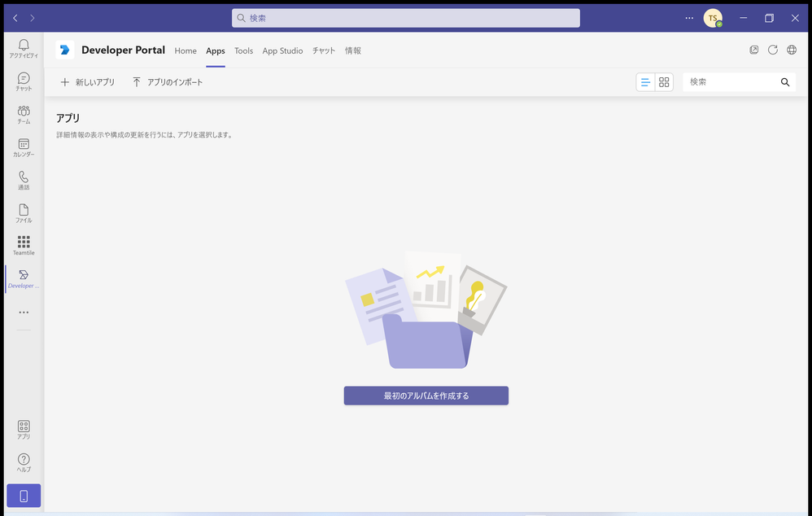Launch the Teamtile app from sidebar
This screenshot has width=812, height=516.
click(x=24, y=246)
